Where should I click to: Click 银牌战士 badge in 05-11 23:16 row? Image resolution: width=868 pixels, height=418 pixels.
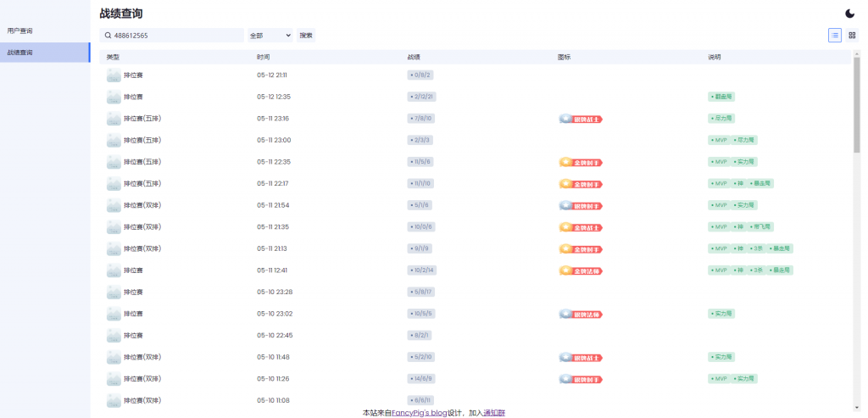click(x=580, y=119)
